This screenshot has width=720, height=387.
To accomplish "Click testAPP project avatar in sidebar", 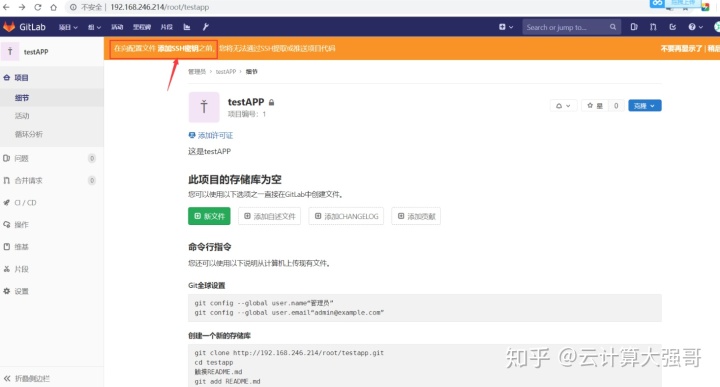I will [x=10, y=52].
